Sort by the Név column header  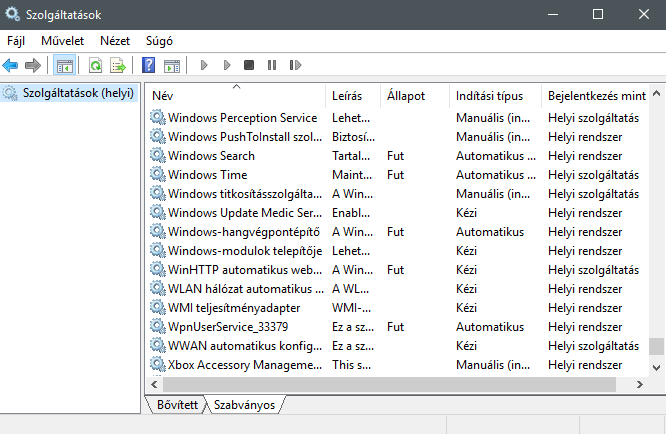click(237, 96)
